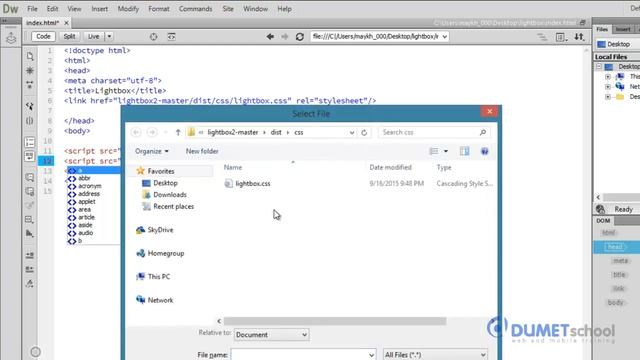The height and width of the screenshot is (360, 640).
Task: Switch to Code view
Action: point(43,36)
